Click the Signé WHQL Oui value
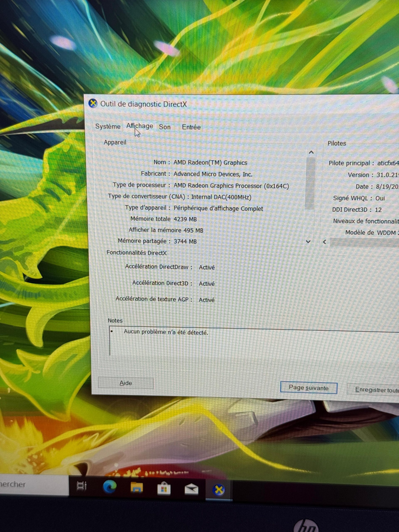This screenshot has height=532, width=399. click(x=380, y=198)
